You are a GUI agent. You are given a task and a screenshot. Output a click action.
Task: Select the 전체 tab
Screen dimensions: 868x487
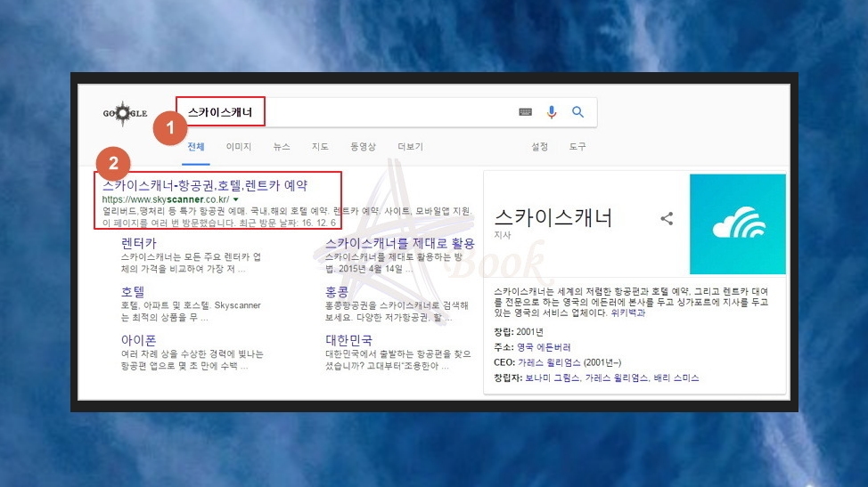click(x=196, y=147)
